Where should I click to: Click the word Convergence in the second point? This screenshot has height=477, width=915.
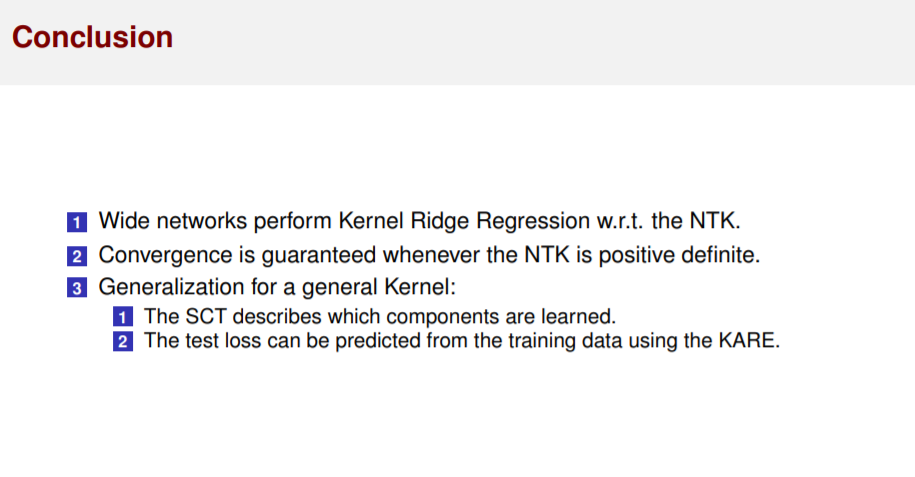coord(152,255)
